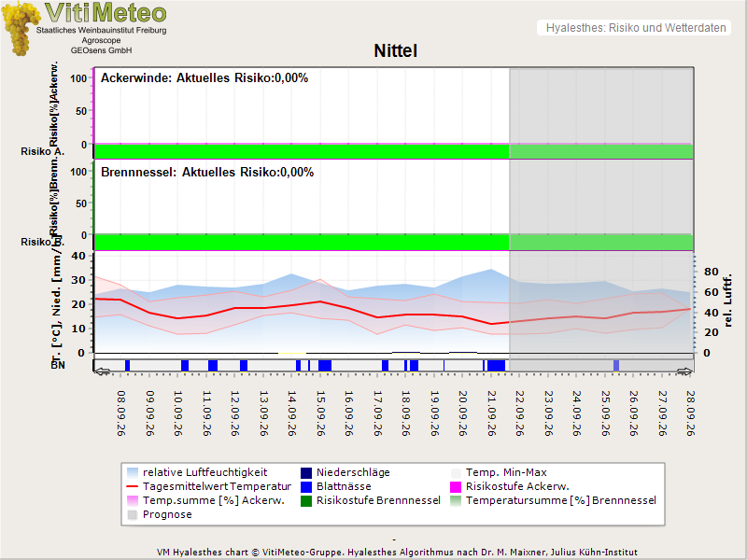Click the date label 14.09.26

click(x=292, y=413)
